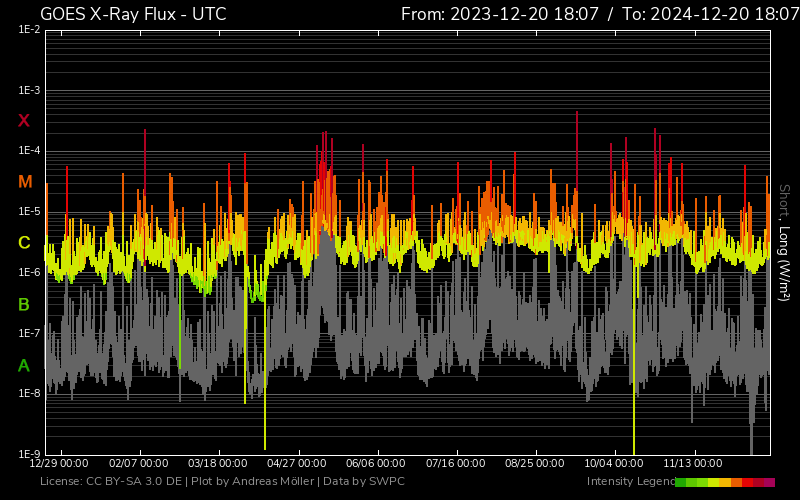Click the GOES X-Ray Flux - UTC title
This screenshot has width=800, height=500.
click(133, 14)
